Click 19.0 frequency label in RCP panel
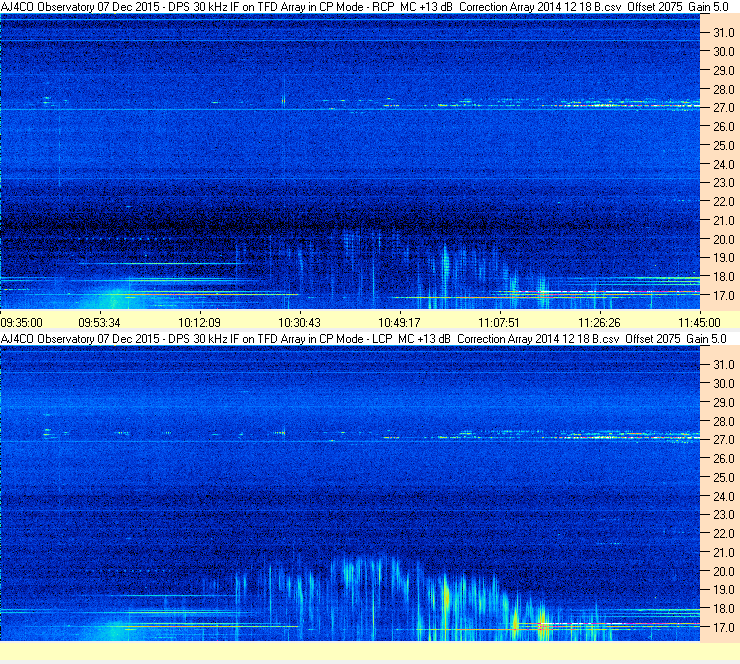 point(723,258)
